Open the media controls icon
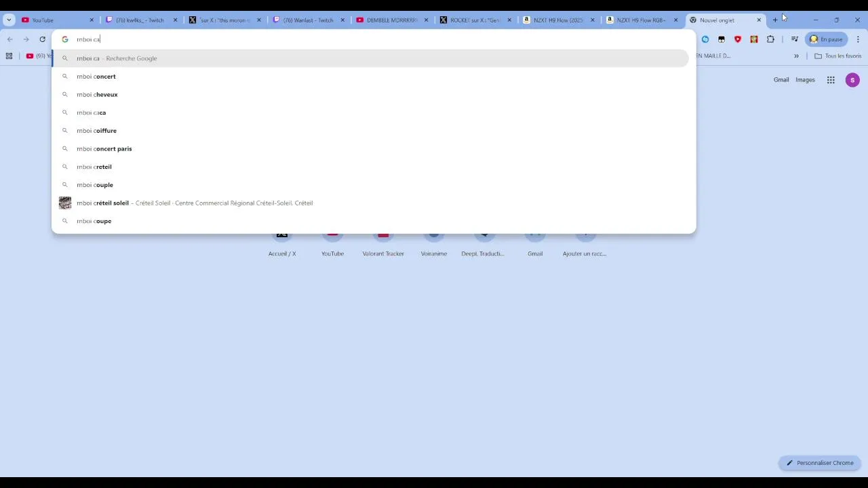 click(x=794, y=39)
